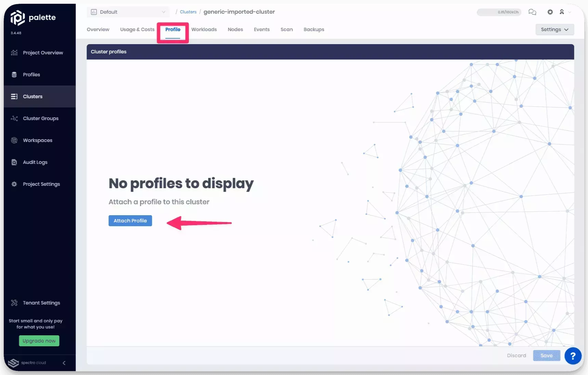Open the Scan tab
588x375 pixels.
[x=286, y=29]
